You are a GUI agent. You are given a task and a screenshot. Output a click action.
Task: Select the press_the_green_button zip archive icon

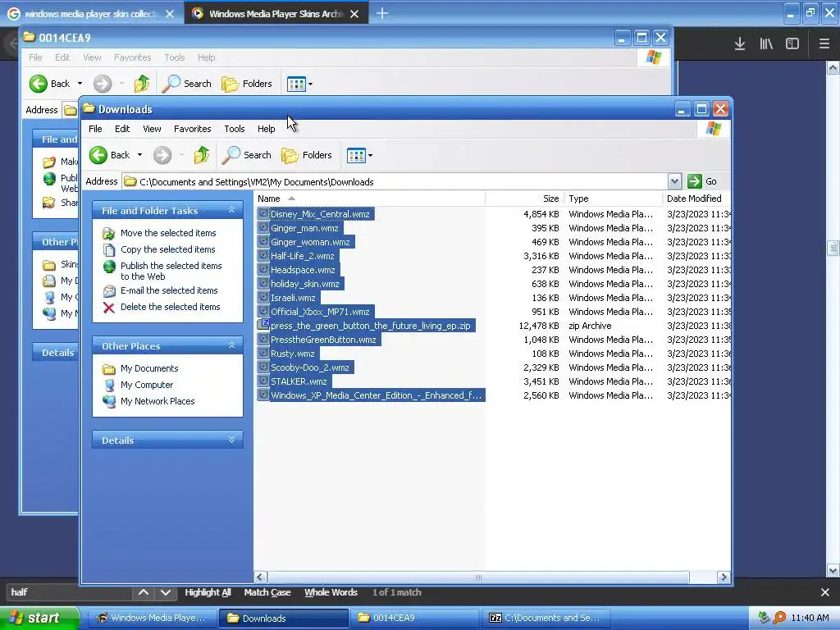point(263,325)
